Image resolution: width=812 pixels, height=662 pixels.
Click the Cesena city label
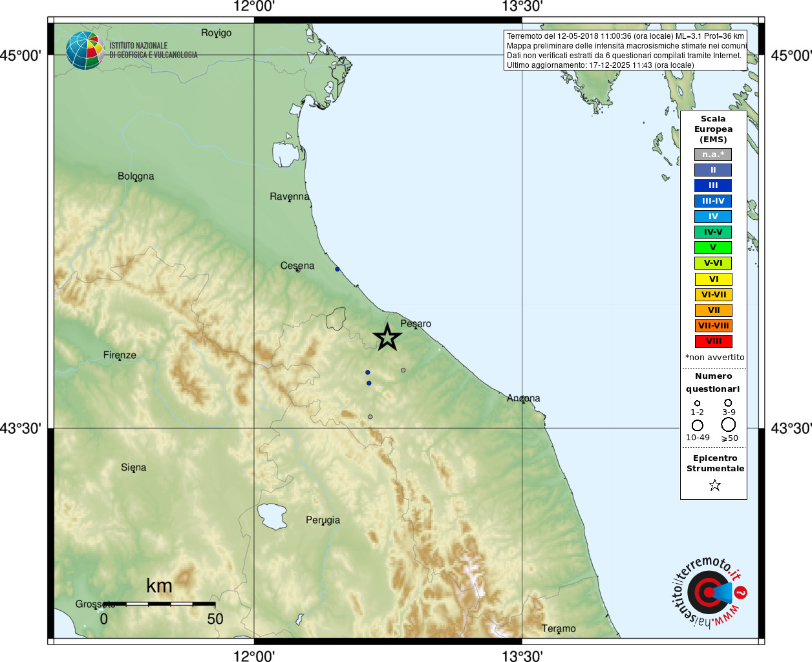(297, 266)
